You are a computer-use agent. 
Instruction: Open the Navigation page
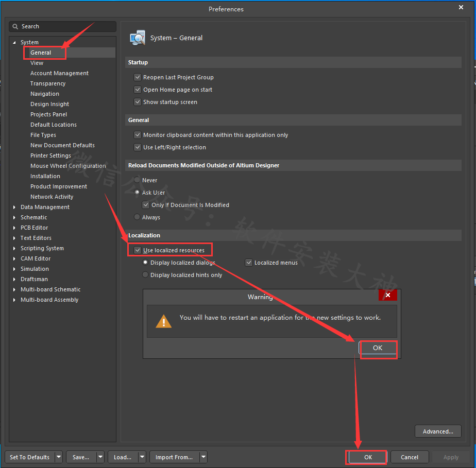(x=45, y=94)
